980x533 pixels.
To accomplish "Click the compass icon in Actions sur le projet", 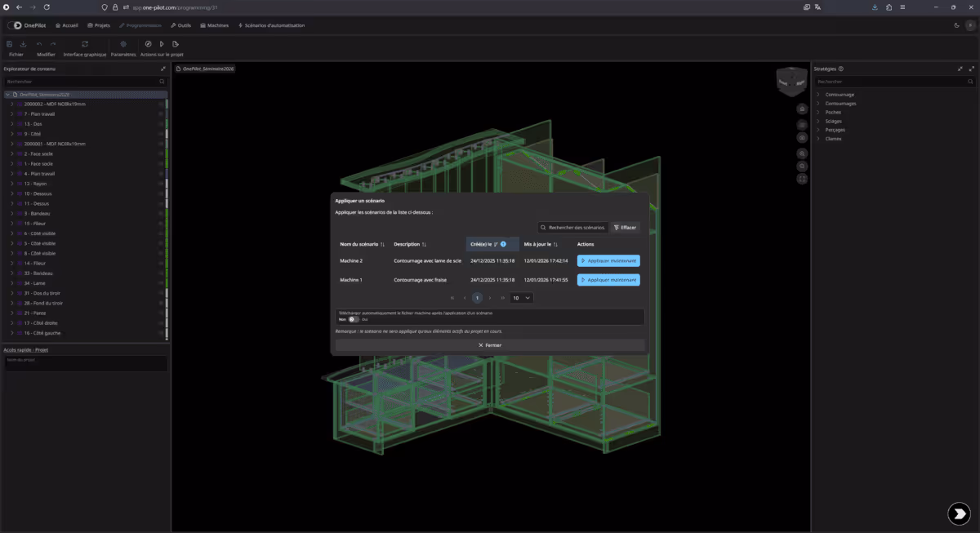I will [x=149, y=44].
